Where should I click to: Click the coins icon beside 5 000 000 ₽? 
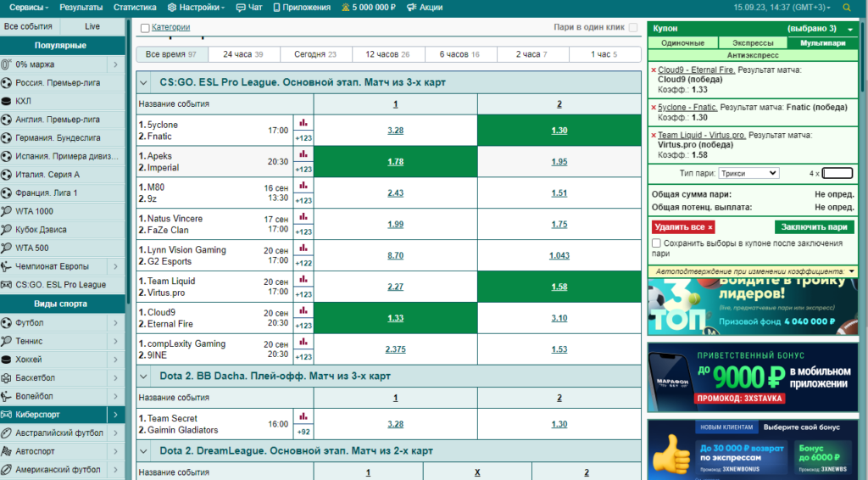346,8
